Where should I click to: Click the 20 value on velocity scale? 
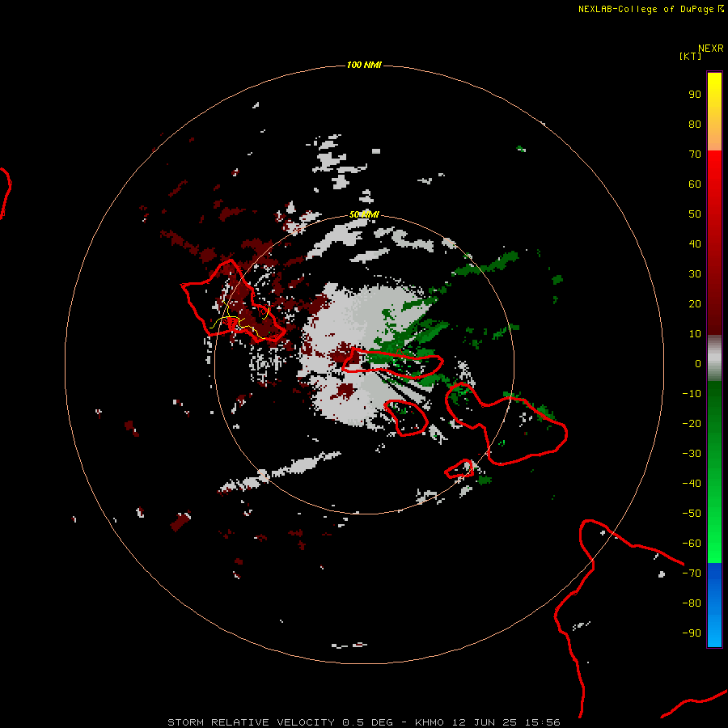tap(695, 303)
